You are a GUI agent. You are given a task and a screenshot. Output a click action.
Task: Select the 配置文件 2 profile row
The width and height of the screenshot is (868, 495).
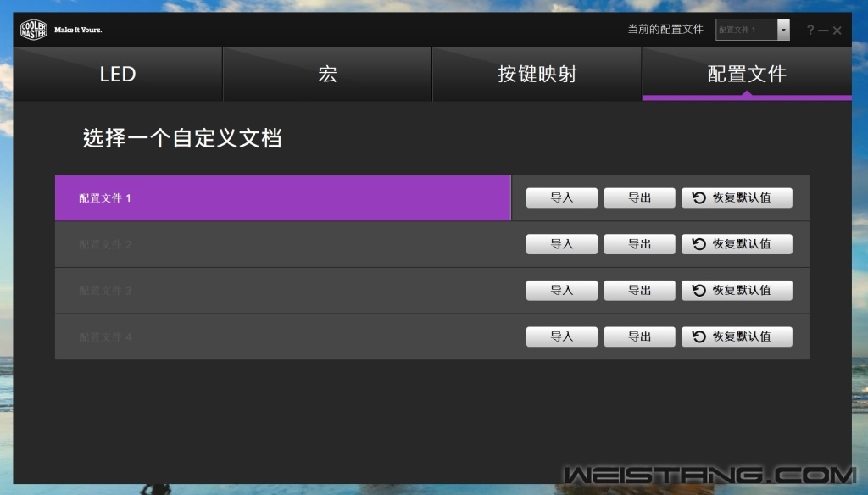[x=282, y=244]
